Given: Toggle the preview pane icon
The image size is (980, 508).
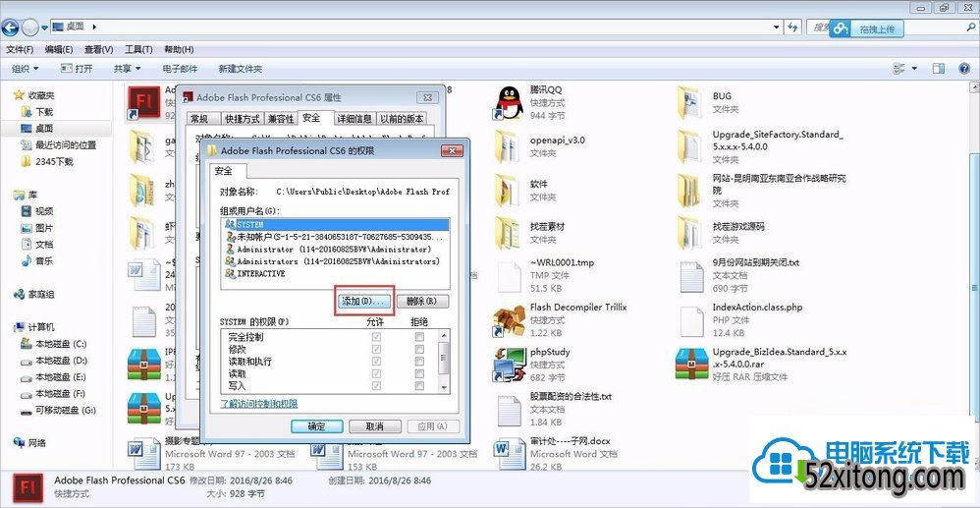Looking at the screenshot, I should tap(938, 68).
